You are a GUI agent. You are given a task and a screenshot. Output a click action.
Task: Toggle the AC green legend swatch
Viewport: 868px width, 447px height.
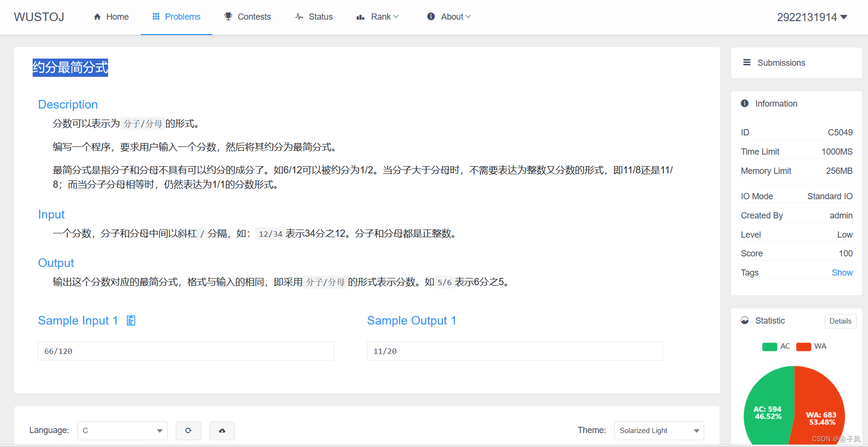pos(770,347)
